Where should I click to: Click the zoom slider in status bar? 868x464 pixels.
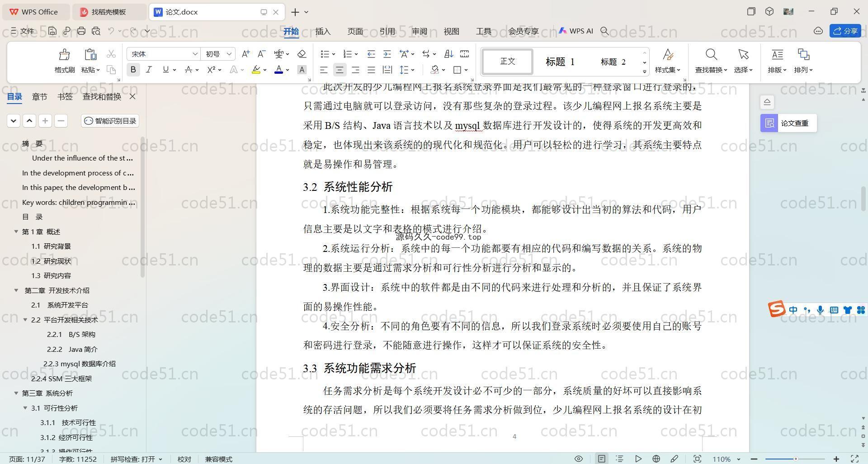click(x=795, y=459)
